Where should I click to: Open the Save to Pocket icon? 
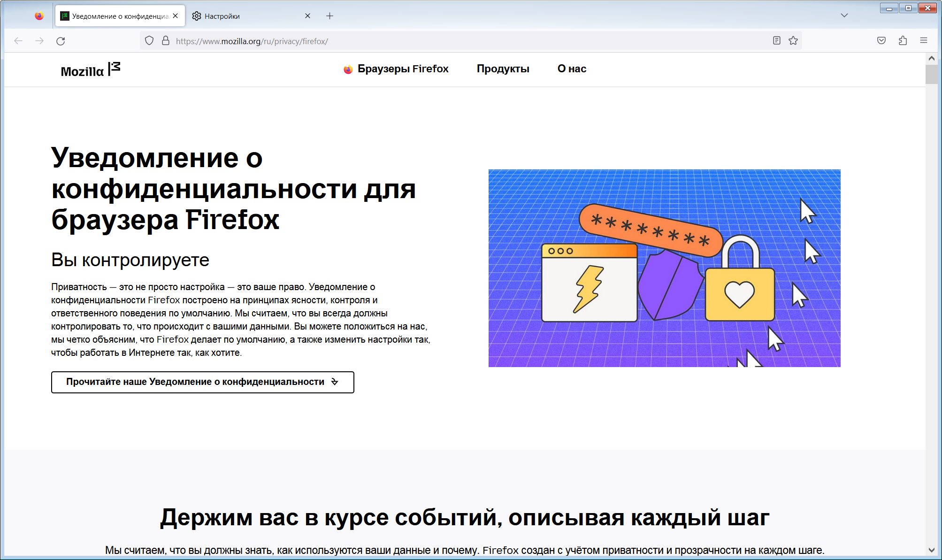pos(881,41)
